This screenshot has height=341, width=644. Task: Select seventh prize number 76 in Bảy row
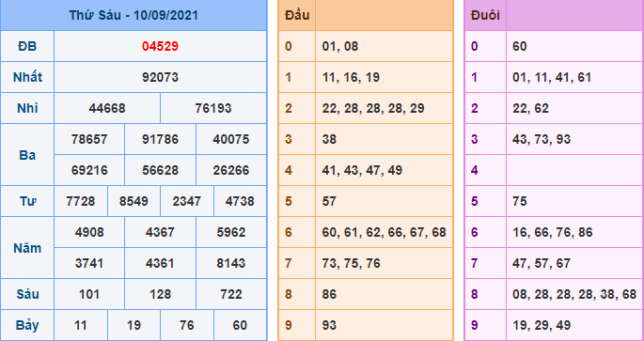point(186,325)
